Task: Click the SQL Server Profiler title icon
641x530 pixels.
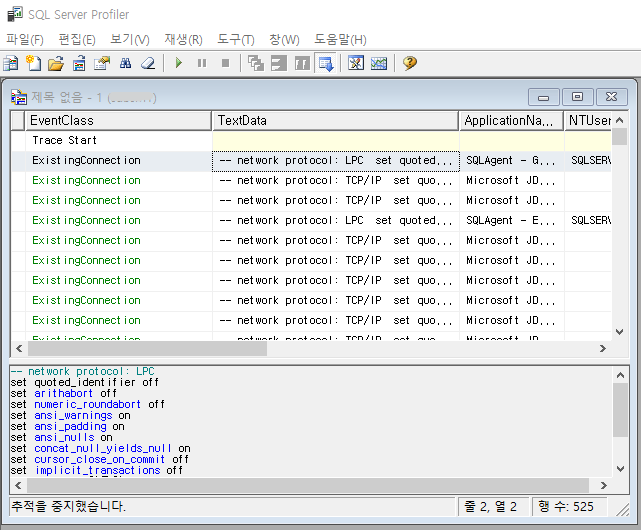Action: 15,14
